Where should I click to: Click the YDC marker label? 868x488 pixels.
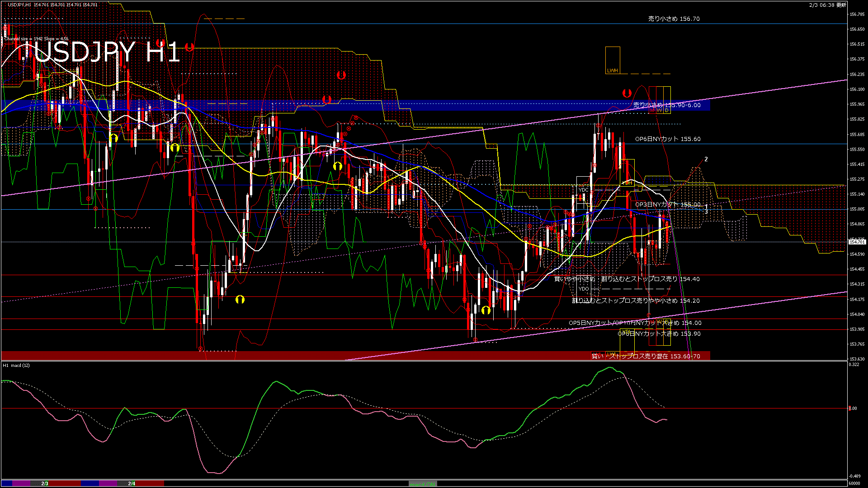click(x=584, y=190)
